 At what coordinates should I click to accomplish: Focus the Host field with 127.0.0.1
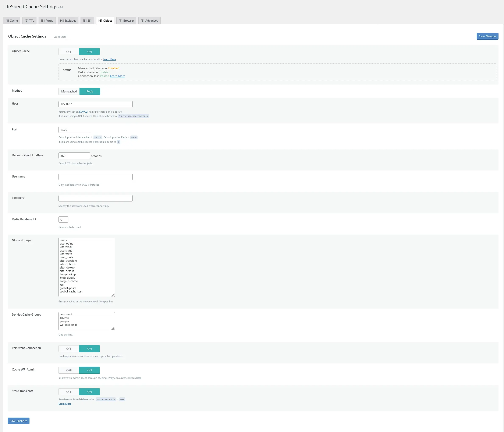click(x=95, y=104)
